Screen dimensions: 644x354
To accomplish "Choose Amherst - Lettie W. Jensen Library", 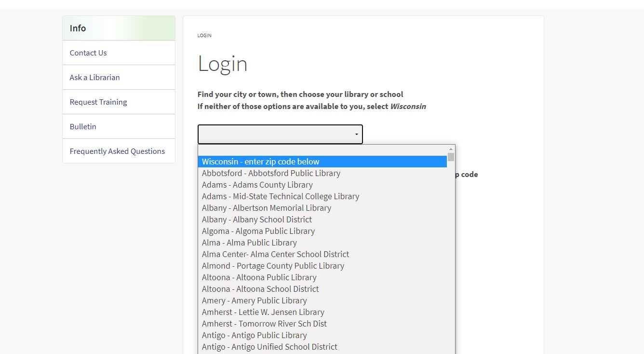I will coord(263,312).
